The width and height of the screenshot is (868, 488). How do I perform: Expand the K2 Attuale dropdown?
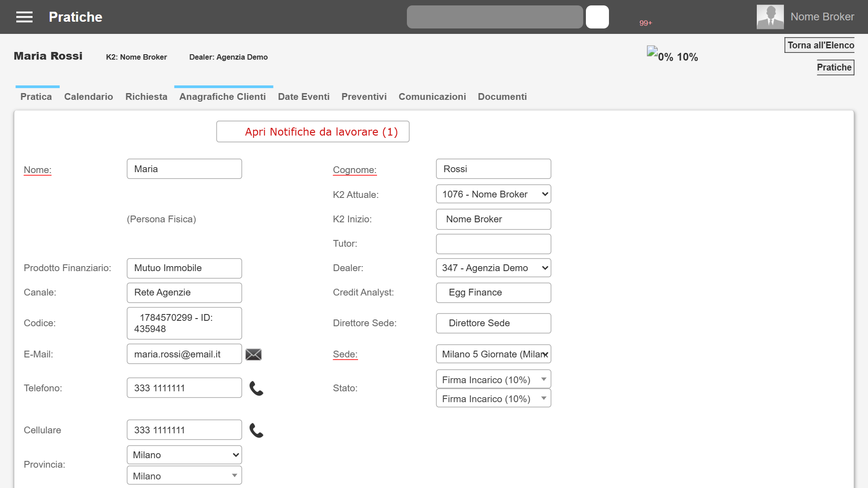pyautogui.click(x=494, y=194)
